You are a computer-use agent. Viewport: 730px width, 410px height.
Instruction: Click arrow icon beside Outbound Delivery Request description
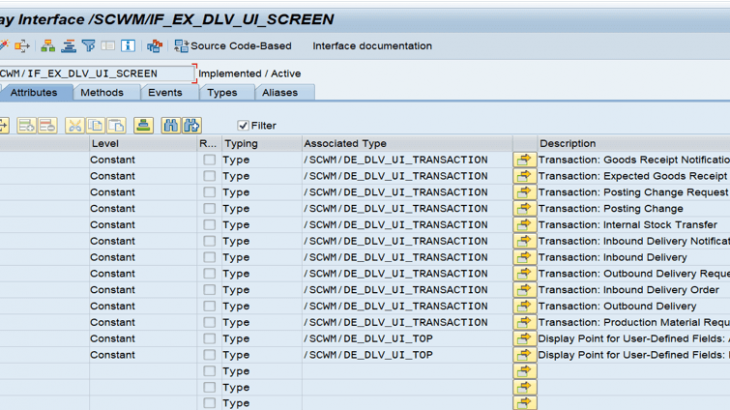click(x=525, y=274)
